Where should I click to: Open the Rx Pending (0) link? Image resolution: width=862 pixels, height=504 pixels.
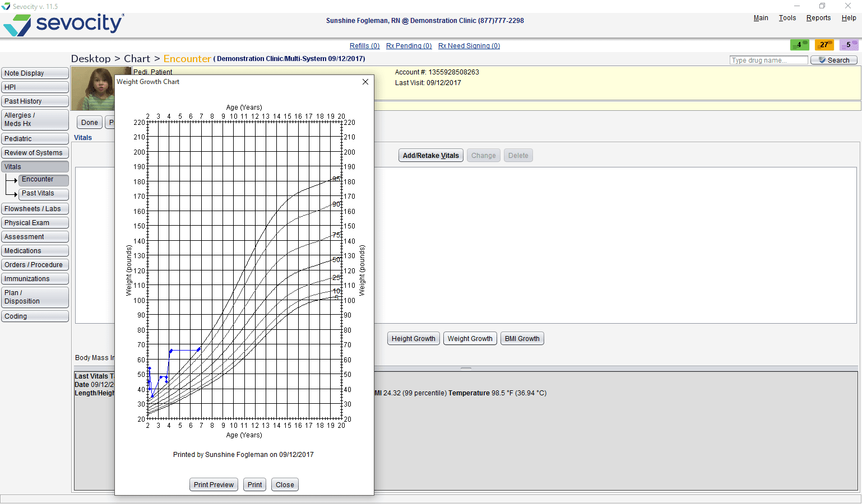coord(409,46)
